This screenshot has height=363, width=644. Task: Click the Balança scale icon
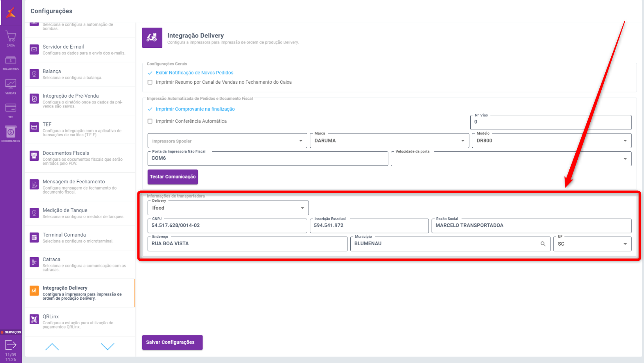pos(34,74)
